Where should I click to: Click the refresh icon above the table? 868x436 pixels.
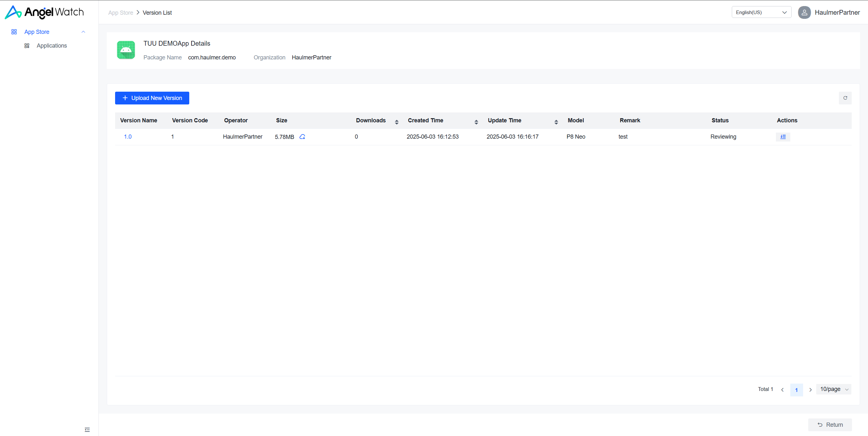coord(845,98)
